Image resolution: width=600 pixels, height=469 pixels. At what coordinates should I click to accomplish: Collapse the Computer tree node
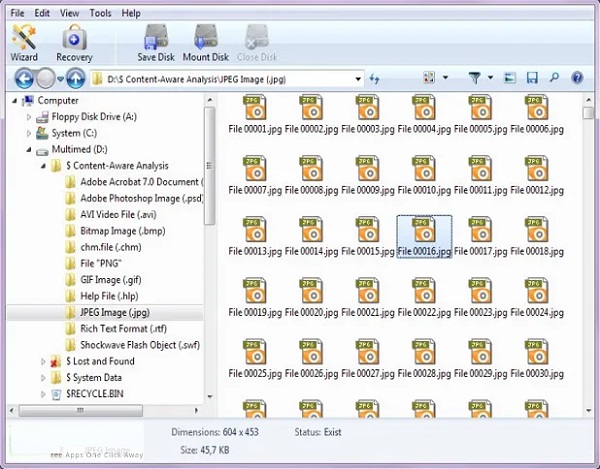click(15, 101)
